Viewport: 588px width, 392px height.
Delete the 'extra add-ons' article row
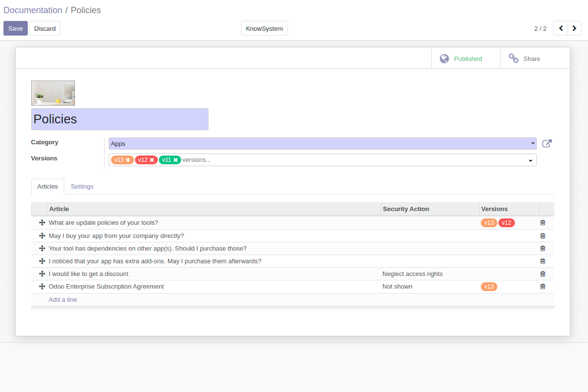tap(542, 261)
